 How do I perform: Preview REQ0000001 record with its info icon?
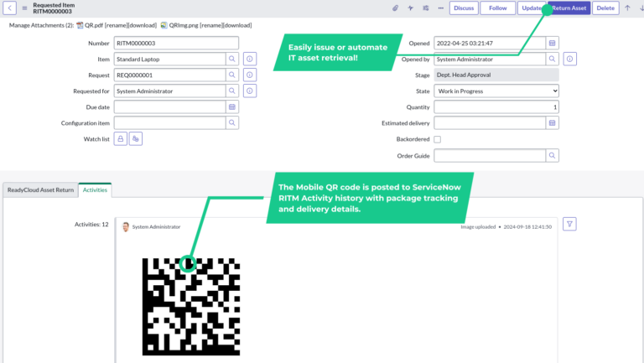point(250,75)
